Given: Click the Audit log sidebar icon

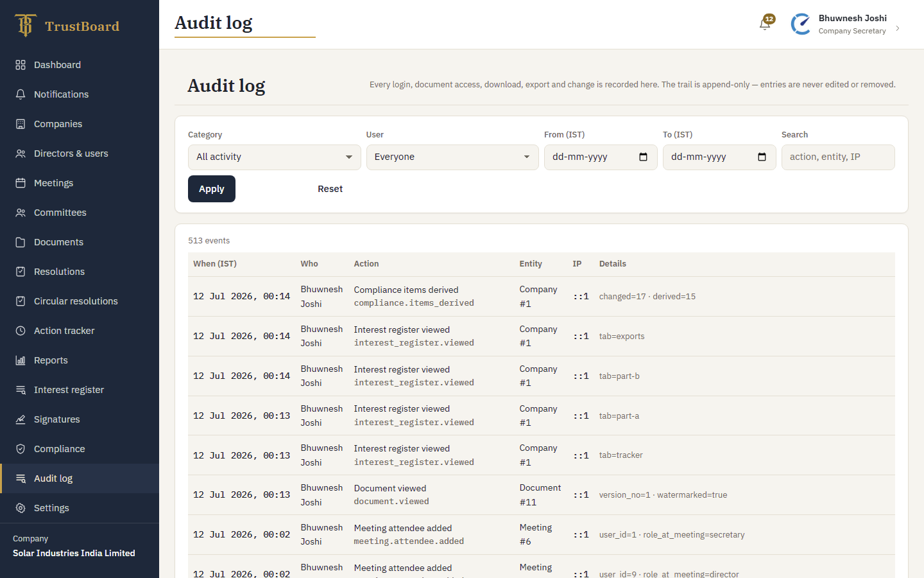Looking at the screenshot, I should 21,478.
